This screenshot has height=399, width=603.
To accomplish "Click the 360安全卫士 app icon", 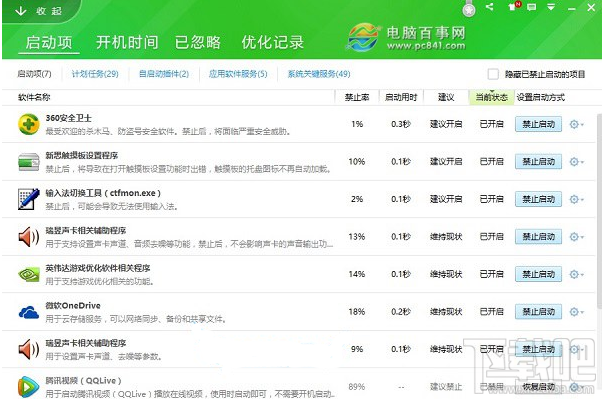I will coord(29,124).
